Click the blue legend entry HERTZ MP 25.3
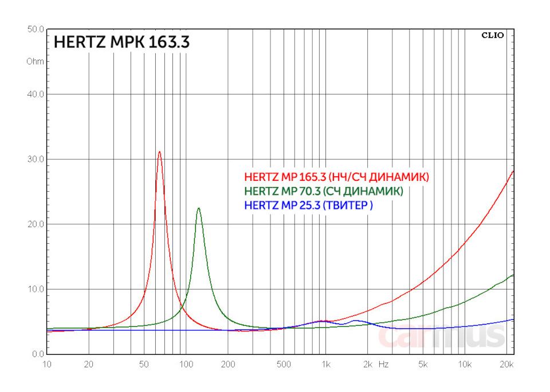550x392 pixels. 309,205
